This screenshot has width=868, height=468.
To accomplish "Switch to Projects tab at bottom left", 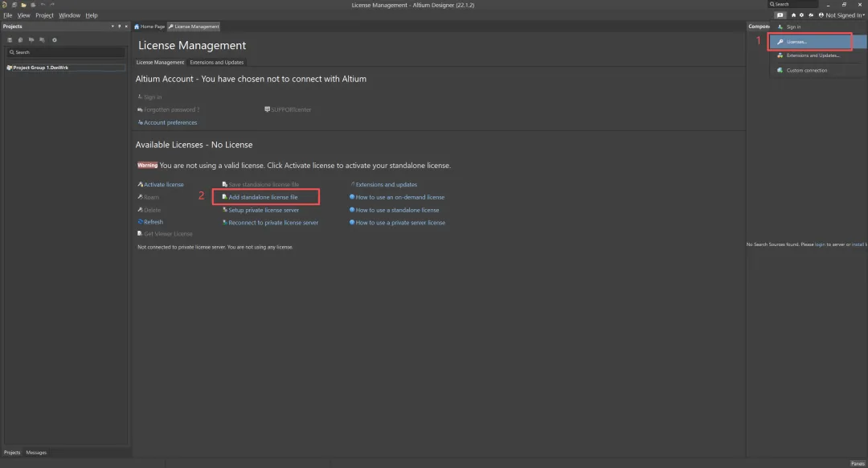I will (x=11, y=453).
